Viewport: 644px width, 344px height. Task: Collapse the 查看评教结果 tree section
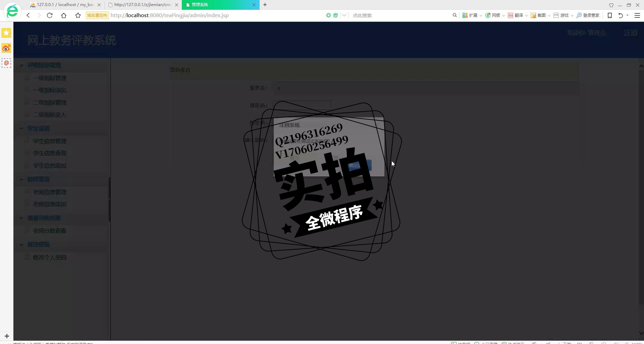click(21, 218)
